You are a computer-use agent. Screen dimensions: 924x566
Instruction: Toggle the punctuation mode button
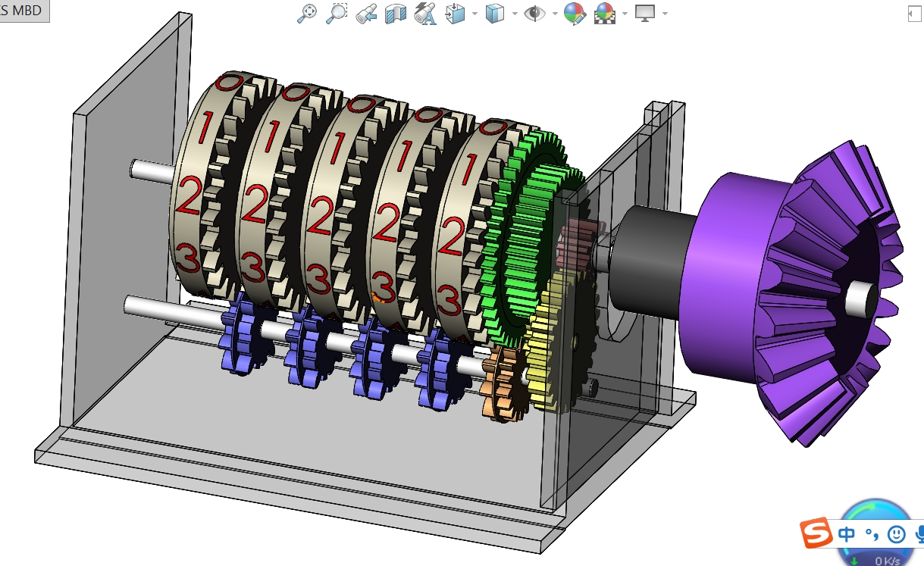point(871,536)
